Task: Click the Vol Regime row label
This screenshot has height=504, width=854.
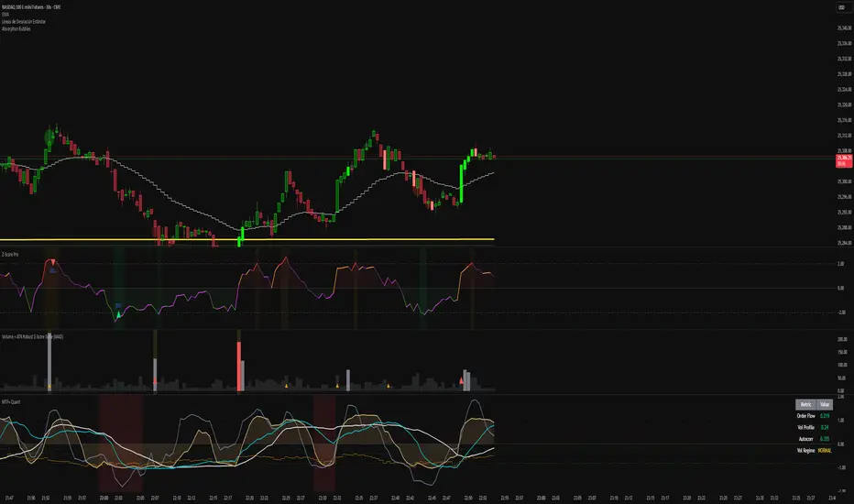Action: point(806,451)
